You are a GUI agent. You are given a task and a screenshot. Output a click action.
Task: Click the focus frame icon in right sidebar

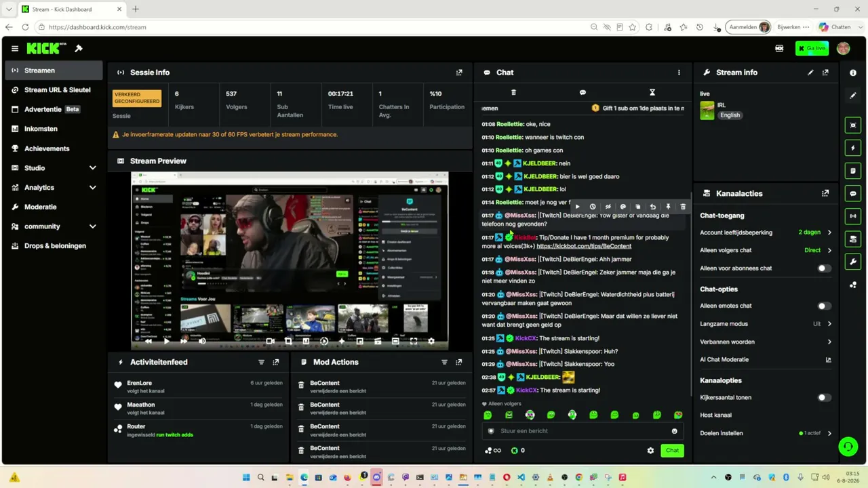[x=853, y=125]
